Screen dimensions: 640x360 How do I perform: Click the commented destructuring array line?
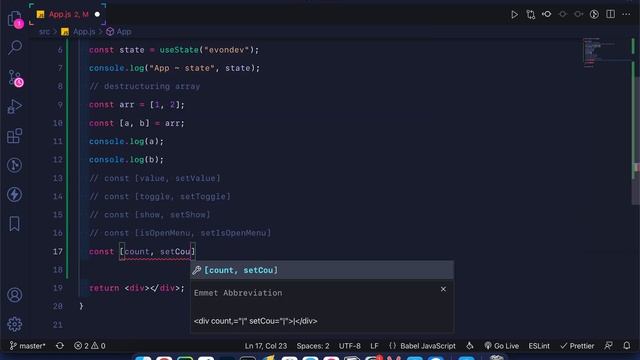(x=144, y=87)
